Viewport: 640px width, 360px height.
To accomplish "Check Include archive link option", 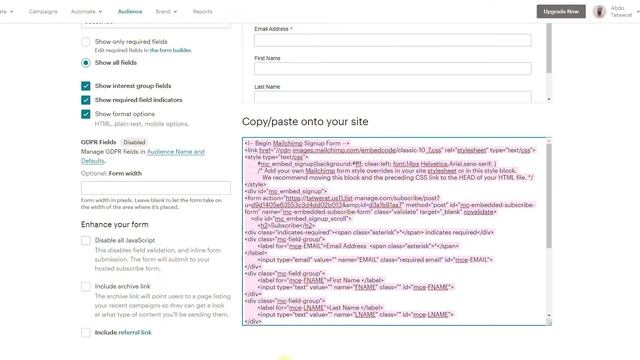I will pos(86,287).
